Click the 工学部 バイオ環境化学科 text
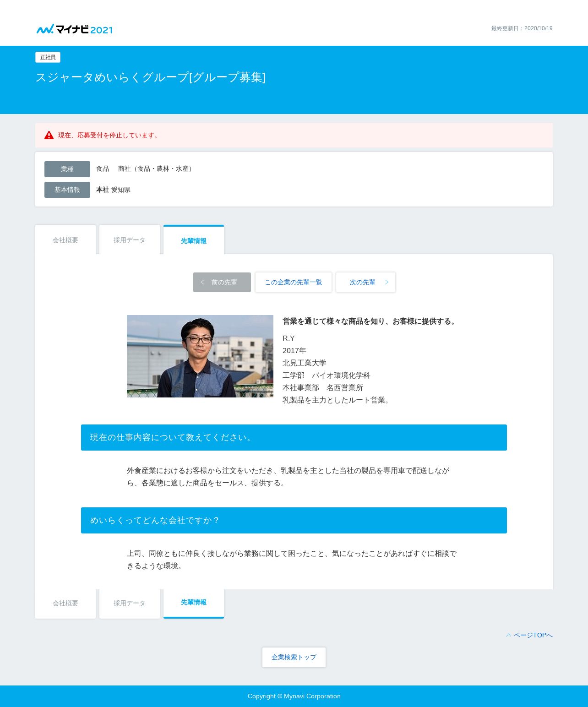Viewport: 588px width, 707px height. coord(327,375)
